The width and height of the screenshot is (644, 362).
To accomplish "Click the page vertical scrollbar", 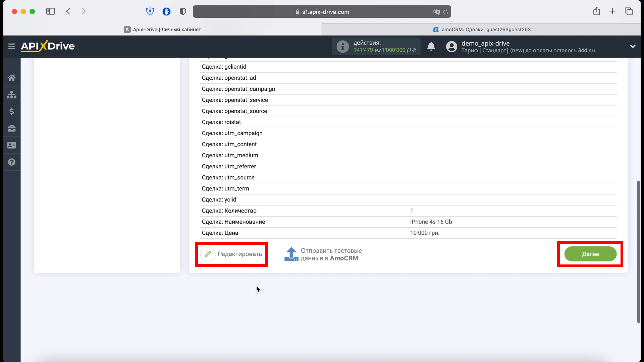I will click(638, 252).
